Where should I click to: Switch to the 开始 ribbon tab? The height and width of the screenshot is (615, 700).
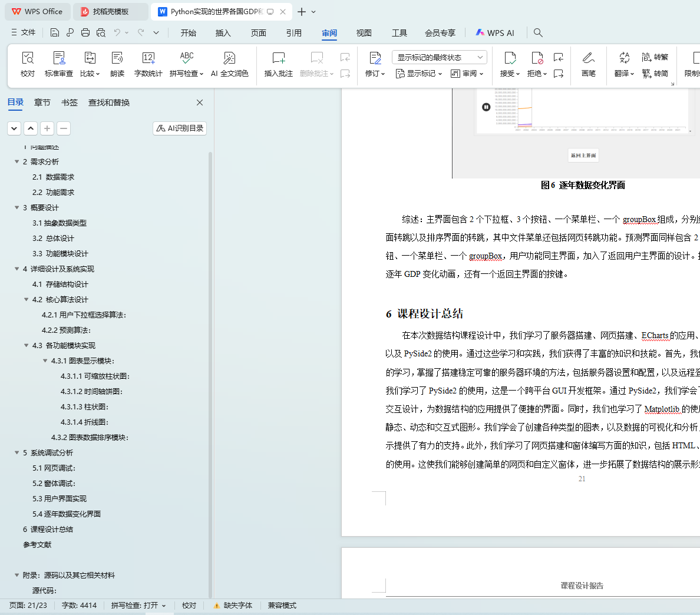[x=189, y=32]
